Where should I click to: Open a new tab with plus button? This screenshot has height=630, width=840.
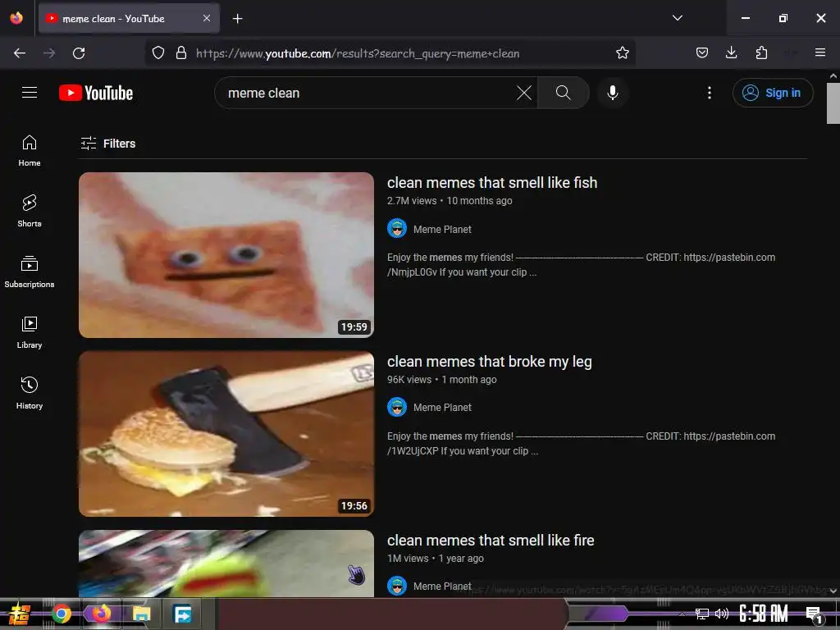click(237, 19)
